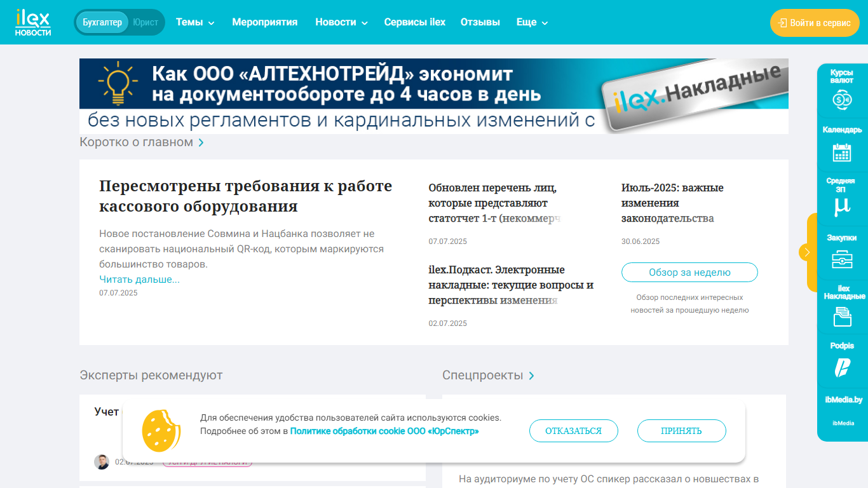Expand the Еще dropdown menu

tap(532, 22)
